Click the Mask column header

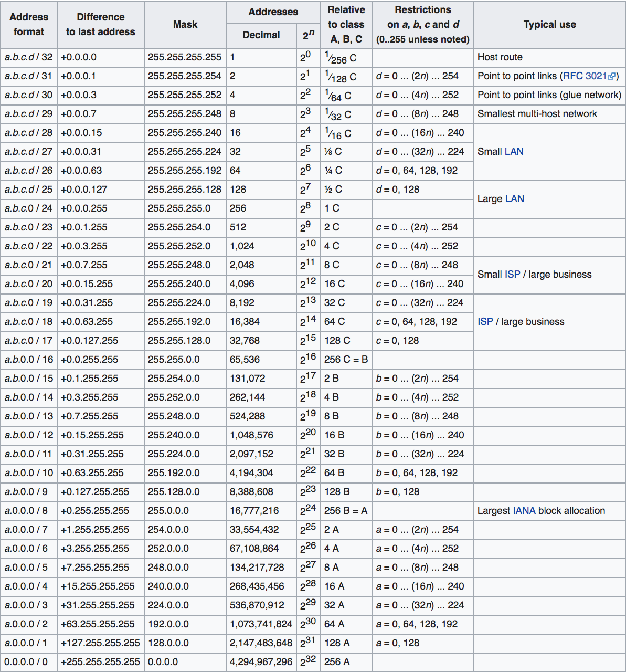tap(185, 25)
